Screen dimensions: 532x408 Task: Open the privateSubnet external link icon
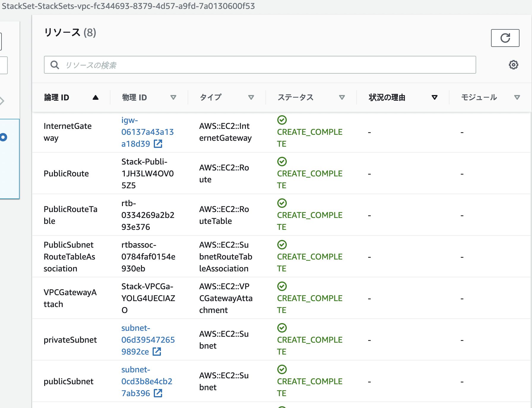point(157,352)
